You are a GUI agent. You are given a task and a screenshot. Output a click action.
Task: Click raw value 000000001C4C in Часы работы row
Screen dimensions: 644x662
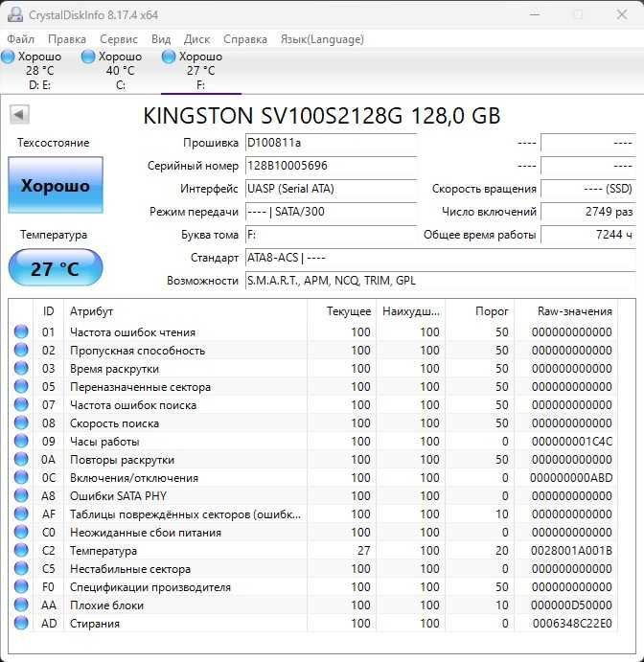click(572, 442)
